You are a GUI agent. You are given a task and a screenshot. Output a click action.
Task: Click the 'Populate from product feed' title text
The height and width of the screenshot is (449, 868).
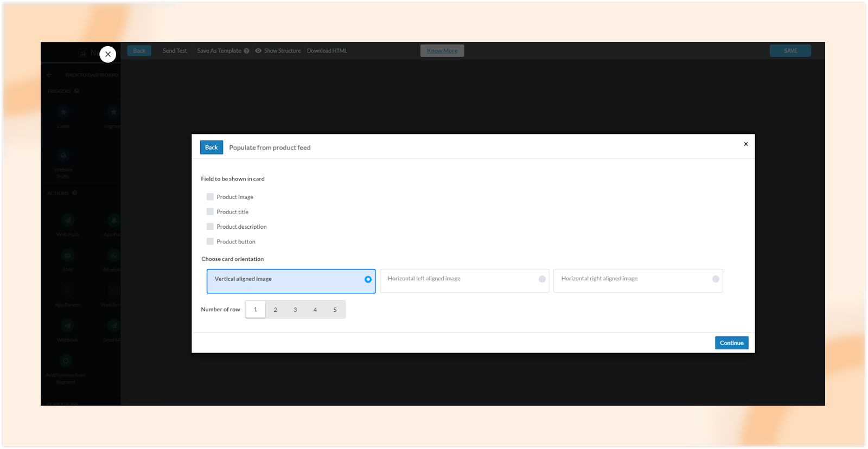[x=270, y=147]
